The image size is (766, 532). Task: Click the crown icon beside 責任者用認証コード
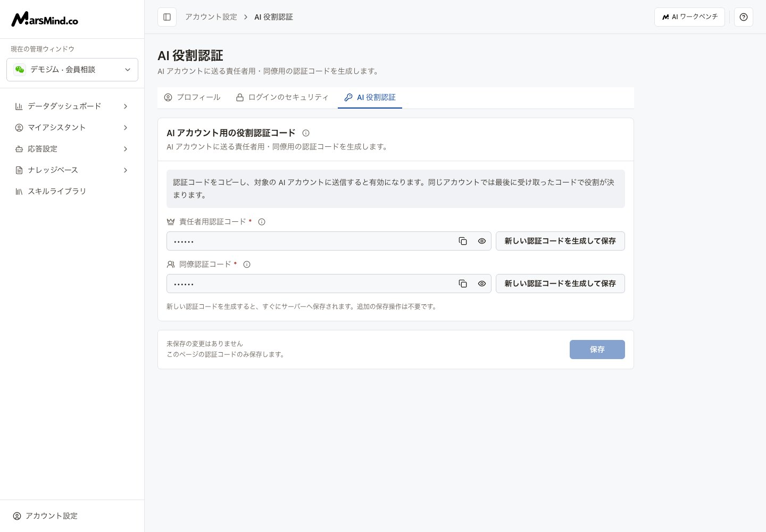[x=171, y=222]
